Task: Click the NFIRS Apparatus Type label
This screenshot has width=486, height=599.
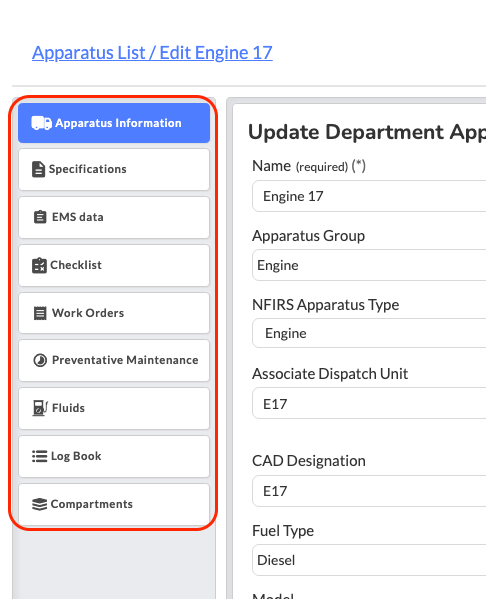Action: pos(326,305)
